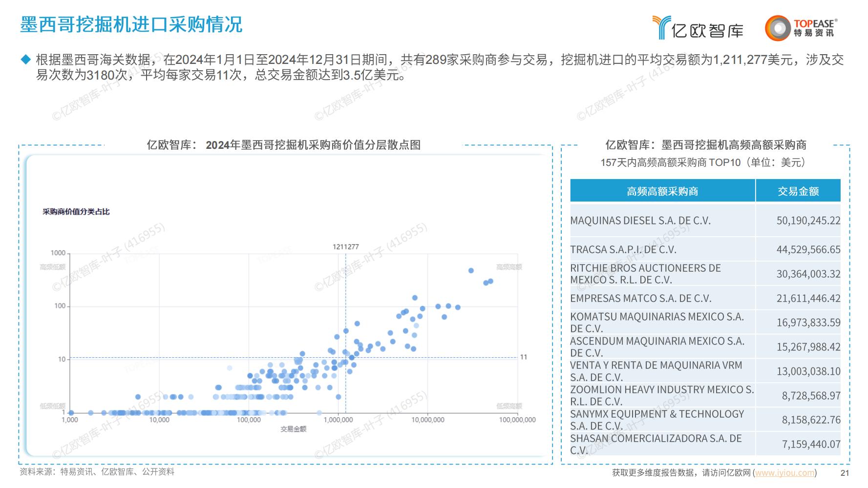
Task: Click the page number 21
Action: 845,473
